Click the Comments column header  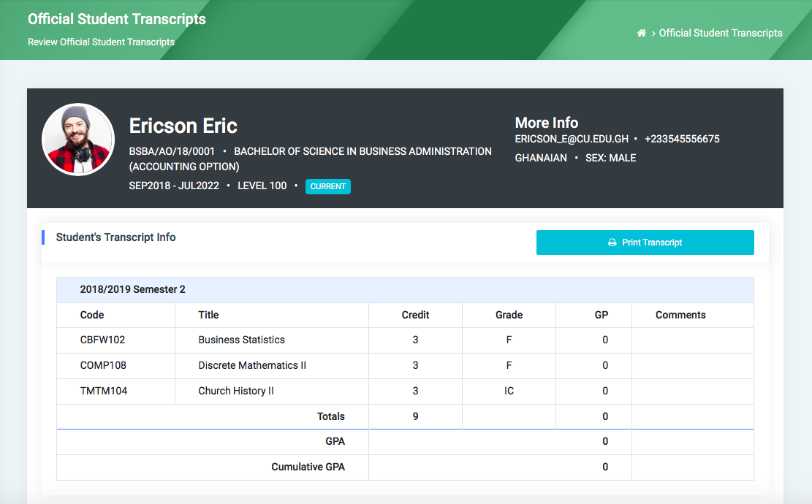pyautogui.click(x=680, y=315)
